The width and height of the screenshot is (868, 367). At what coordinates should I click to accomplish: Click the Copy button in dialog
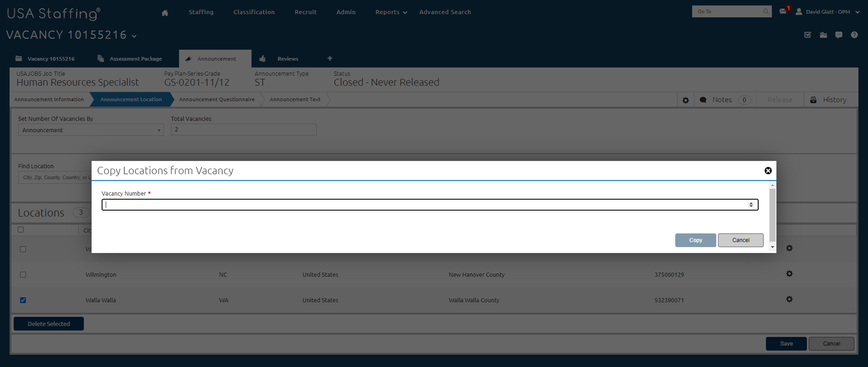tap(695, 240)
